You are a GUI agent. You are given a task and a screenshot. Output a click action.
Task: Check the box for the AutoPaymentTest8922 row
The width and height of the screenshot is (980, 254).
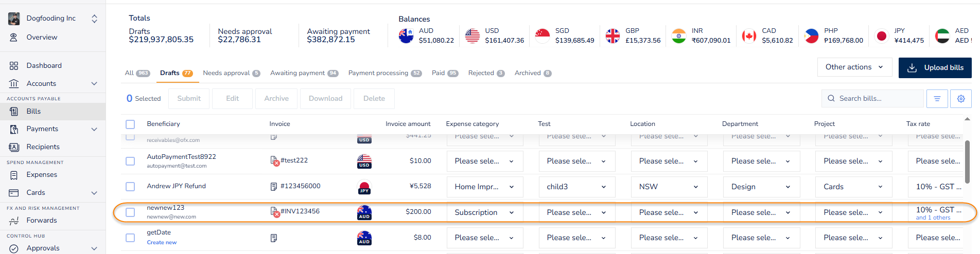point(130,161)
